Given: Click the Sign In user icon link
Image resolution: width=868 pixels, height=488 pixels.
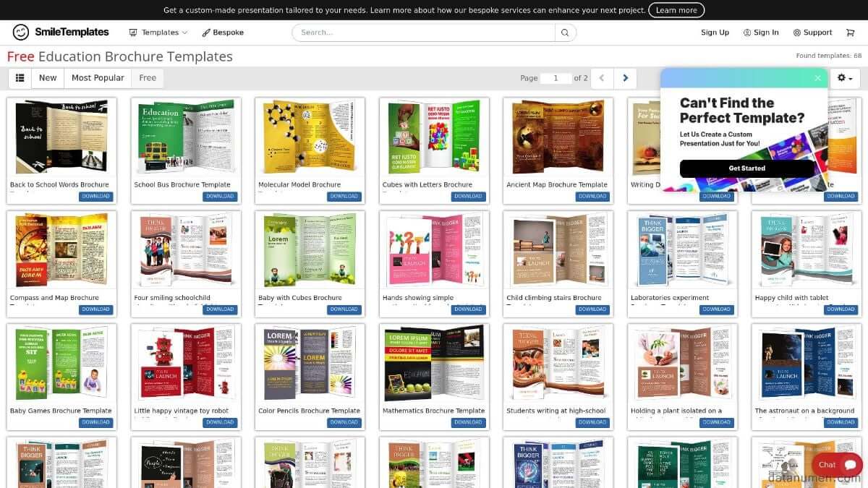Looking at the screenshot, I should coord(761,33).
